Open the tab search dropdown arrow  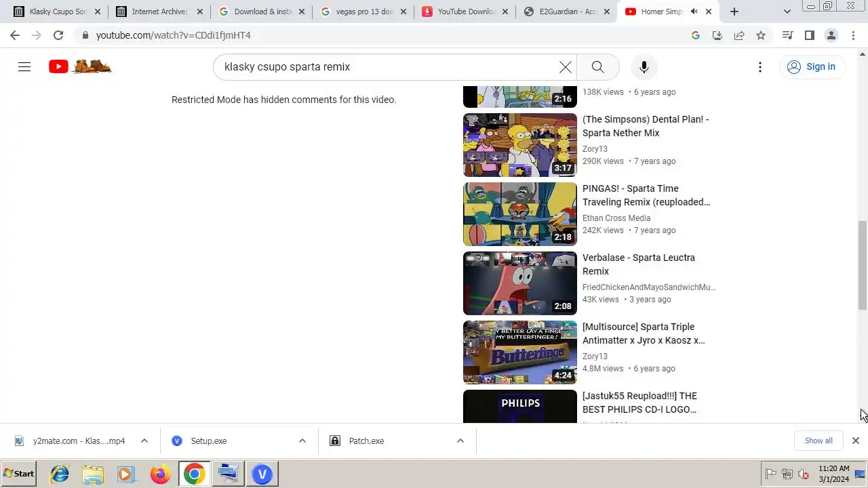coord(787,12)
